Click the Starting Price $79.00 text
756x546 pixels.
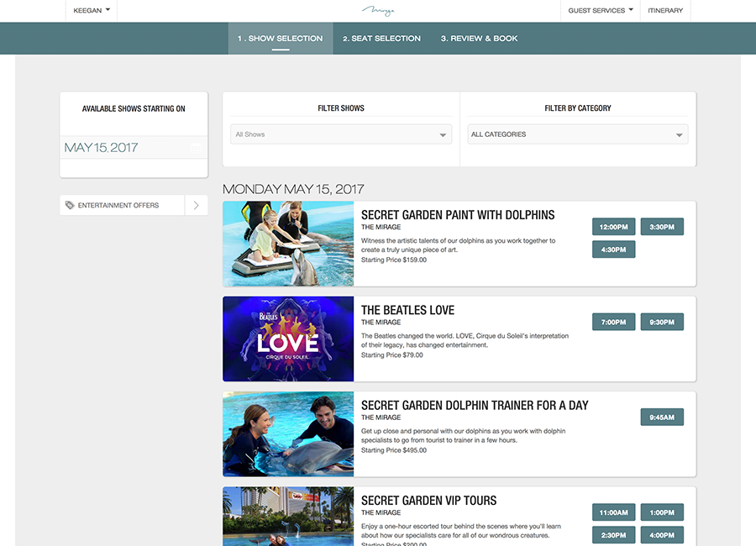392,354
